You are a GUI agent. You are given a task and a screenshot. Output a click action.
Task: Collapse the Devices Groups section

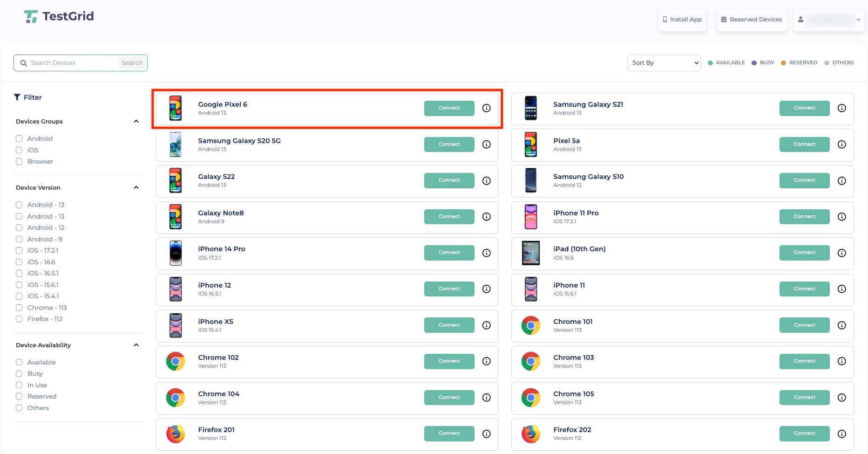tap(136, 121)
